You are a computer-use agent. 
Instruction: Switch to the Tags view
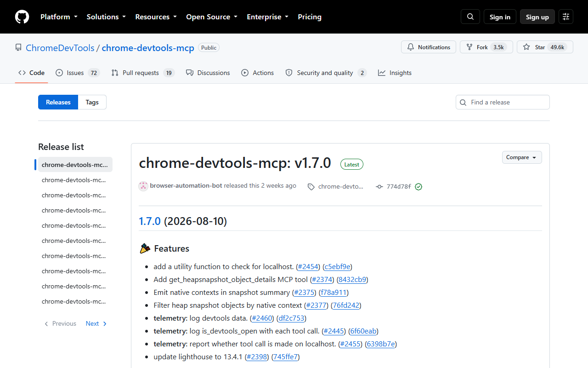tap(92, 102)
